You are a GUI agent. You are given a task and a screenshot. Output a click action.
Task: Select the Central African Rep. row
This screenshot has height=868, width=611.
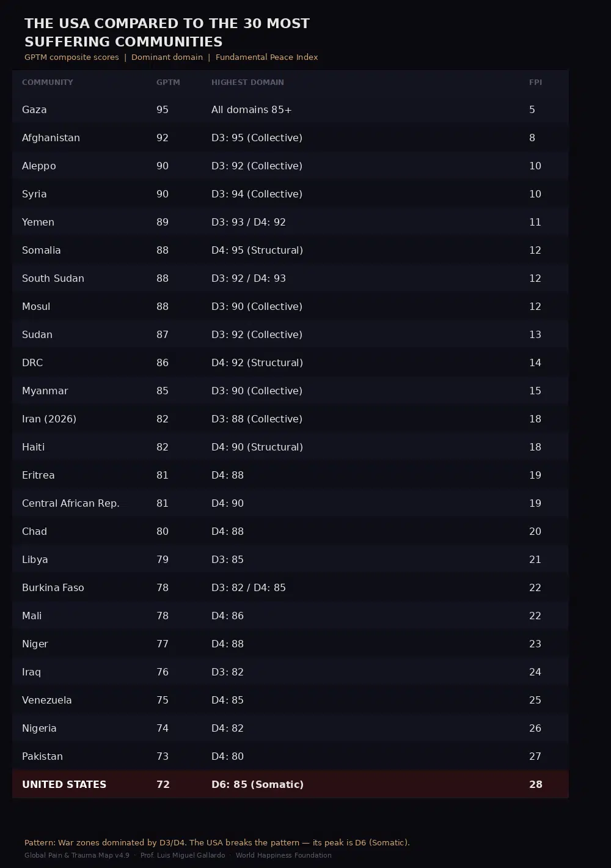pyautogui.click(x=71, y=504)
